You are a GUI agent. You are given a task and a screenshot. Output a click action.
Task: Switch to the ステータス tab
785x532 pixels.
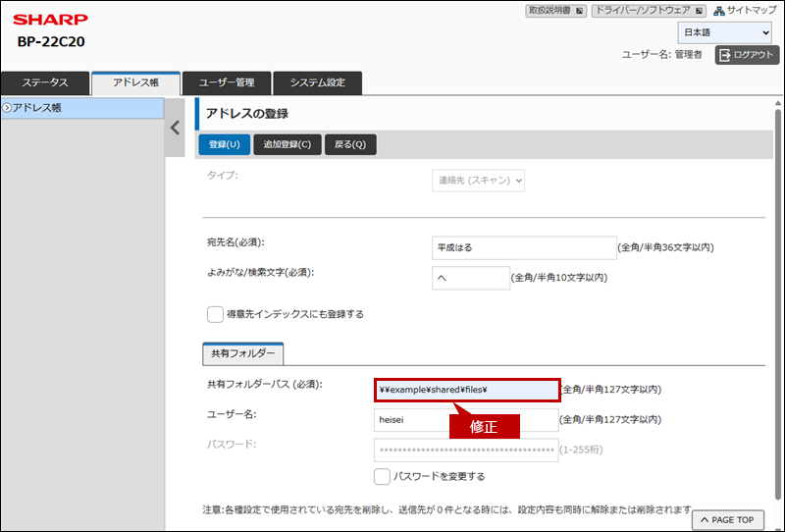tap(45, 83)
